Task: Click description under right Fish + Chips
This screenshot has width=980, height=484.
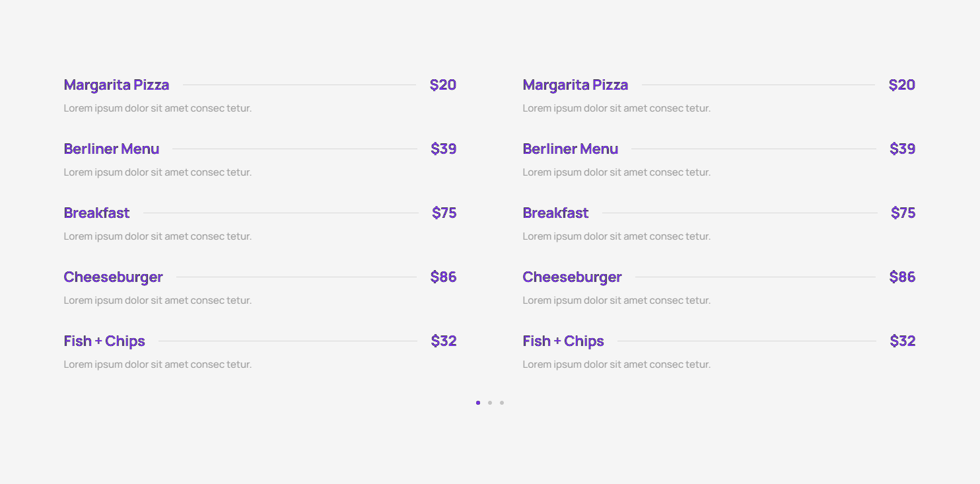Action: point(617,364)
